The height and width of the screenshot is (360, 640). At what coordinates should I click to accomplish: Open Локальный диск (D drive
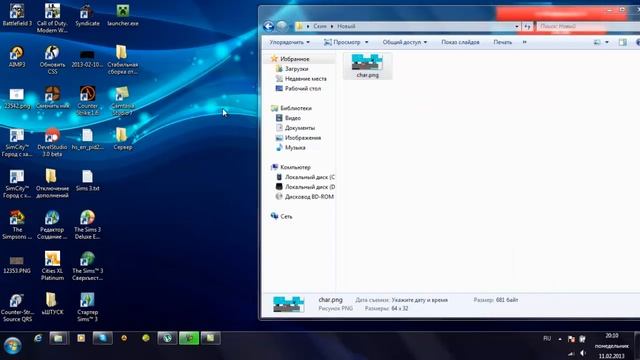tap(309, 187)
